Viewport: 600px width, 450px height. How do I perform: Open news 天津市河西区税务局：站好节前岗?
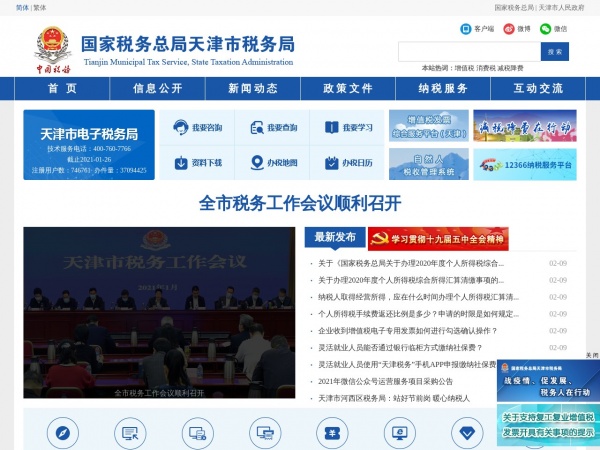(x=394, y=398)
